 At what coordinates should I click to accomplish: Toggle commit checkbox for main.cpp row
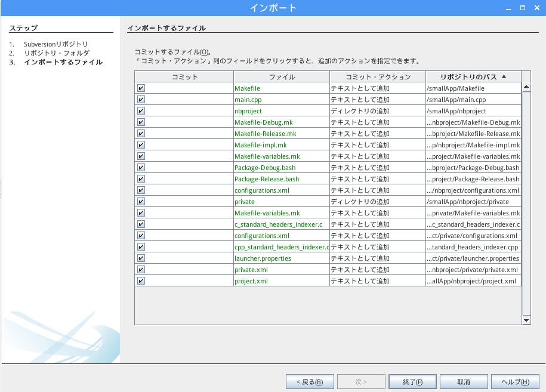141,100
